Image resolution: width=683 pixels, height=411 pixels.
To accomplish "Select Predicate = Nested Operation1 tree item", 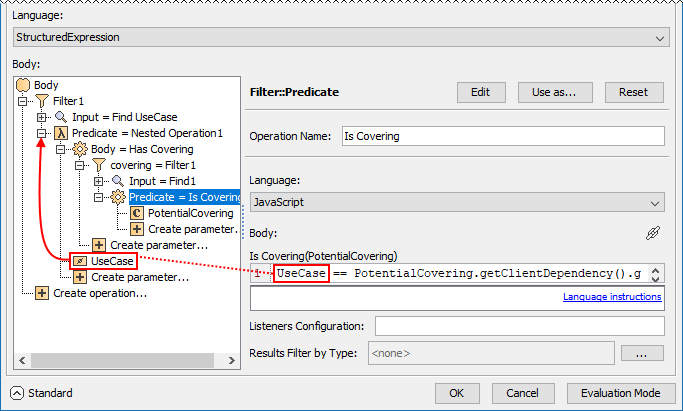I will coord(147,133).
